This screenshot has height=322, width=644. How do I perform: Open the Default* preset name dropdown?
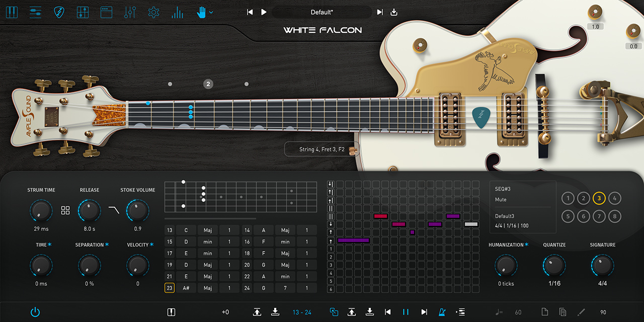tap(321, 12)
